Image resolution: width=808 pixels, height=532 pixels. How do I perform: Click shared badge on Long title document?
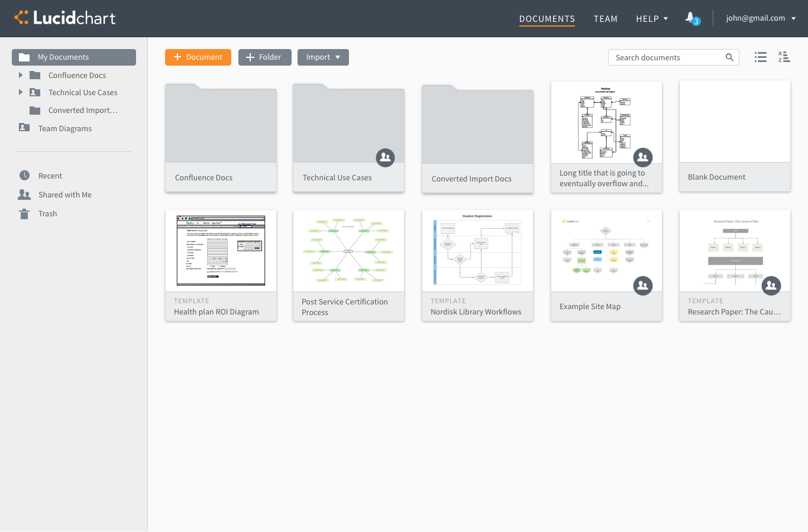[x=643, y=157]
